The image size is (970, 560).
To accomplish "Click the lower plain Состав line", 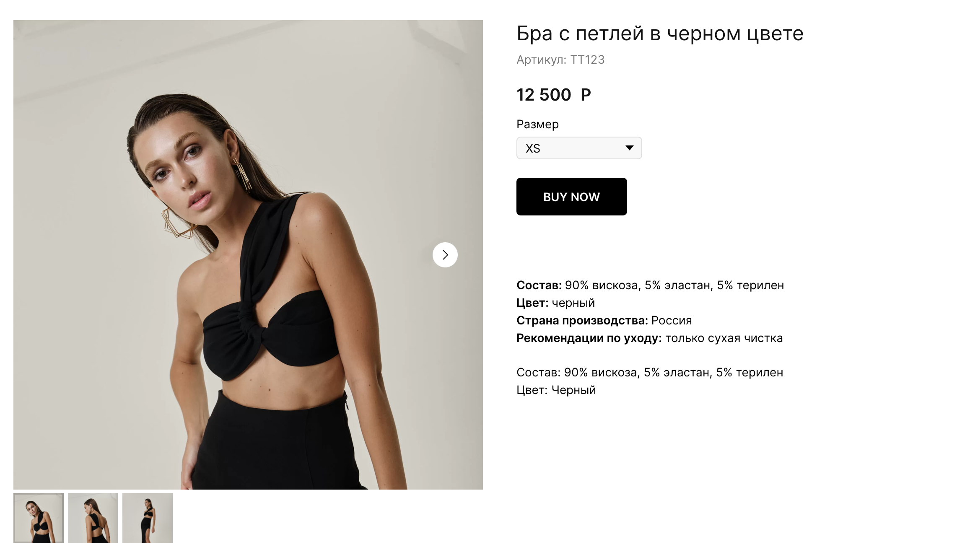I will [650, 373].
